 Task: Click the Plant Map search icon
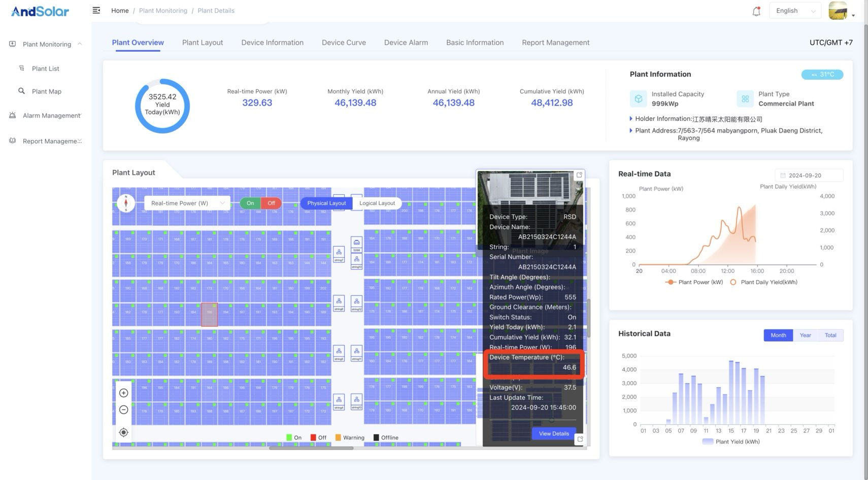pos(21,91)
